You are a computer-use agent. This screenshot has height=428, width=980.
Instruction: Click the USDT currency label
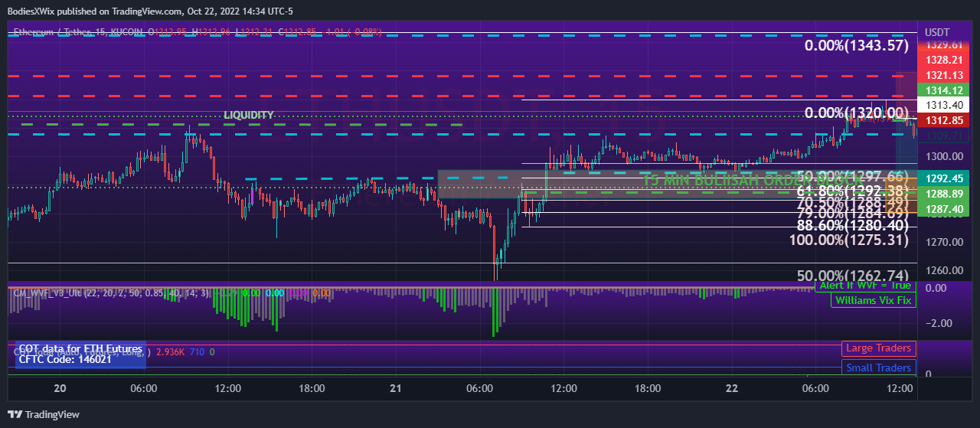937,32
